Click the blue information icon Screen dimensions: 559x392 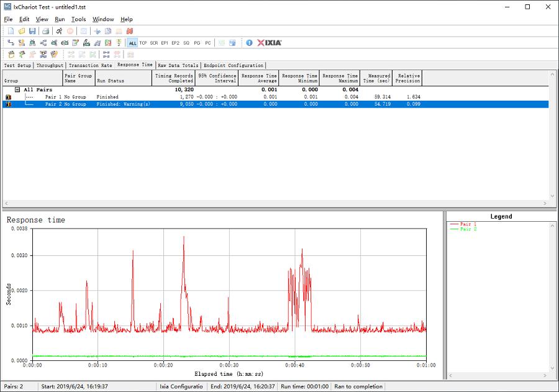tap(249, 43)
